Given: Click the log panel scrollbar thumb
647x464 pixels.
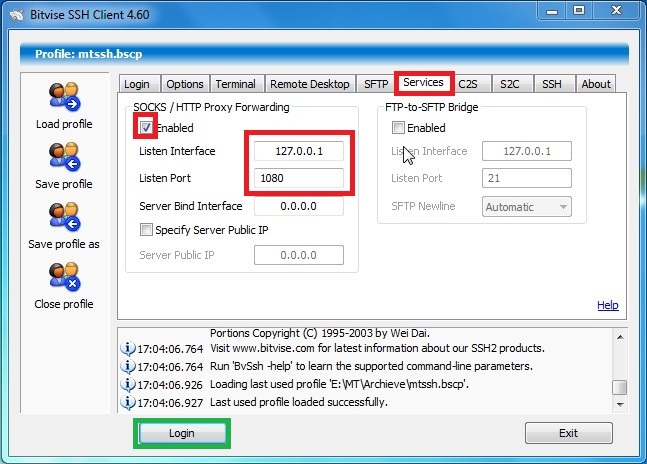Looking at the screenshot, I should click(x=620, y=387).
